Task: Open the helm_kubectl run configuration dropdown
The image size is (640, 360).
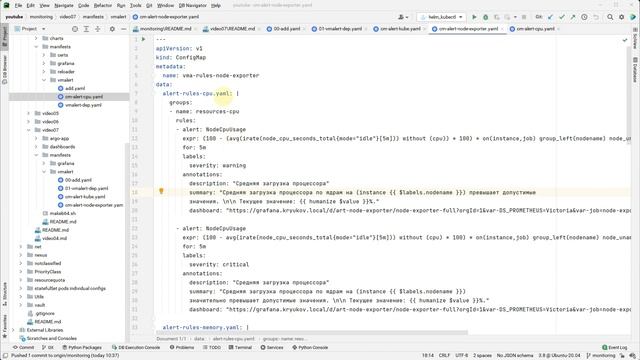Action: point(441,17)
